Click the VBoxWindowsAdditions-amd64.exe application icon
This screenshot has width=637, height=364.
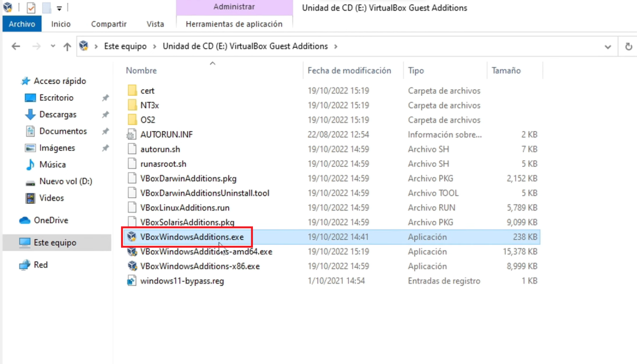(x=132, y=252)
